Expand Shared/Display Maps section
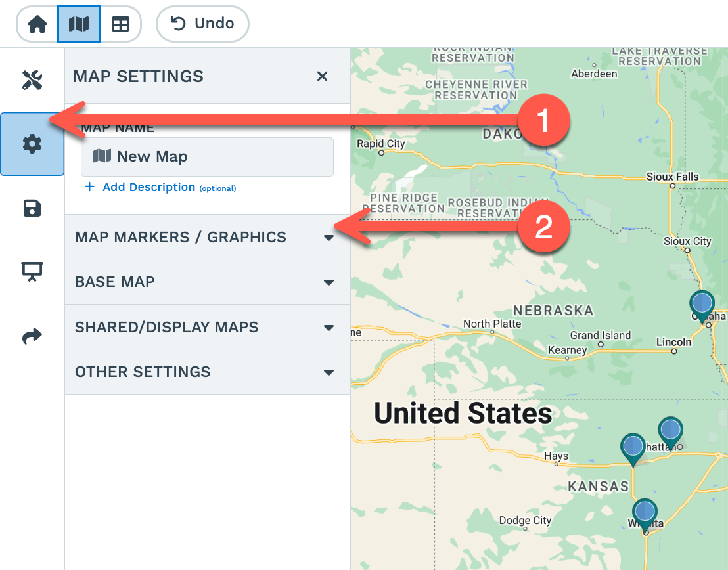Viewport: 728px width, 570px height. [x=207, y=327]
